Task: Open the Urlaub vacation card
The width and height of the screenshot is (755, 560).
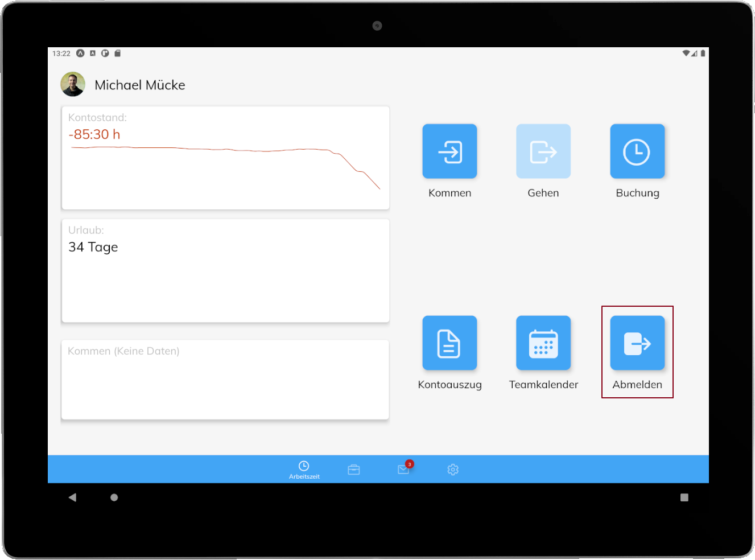Action: point(225,270)
